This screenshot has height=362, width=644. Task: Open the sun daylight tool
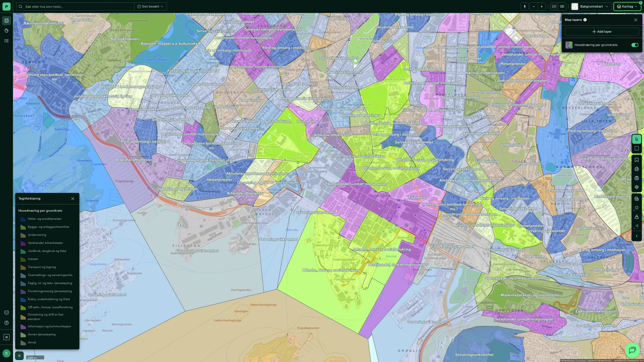pos(637,208)
